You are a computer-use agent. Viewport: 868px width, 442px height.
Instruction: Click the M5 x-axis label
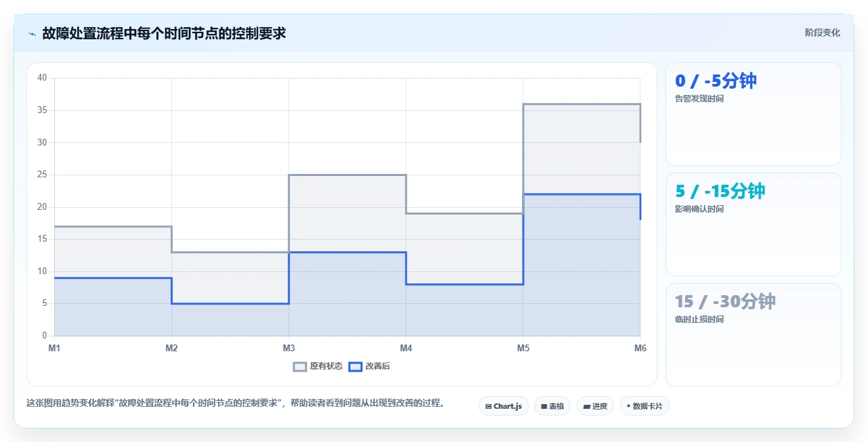click(x=523, y=348)
